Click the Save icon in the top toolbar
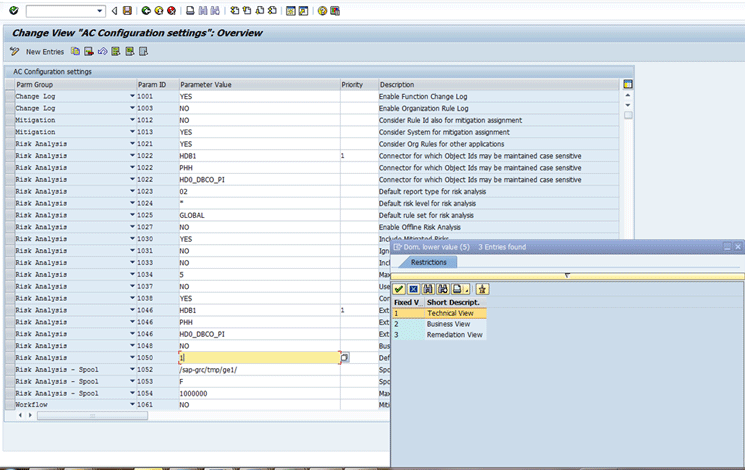Viewport: 745px width, 470px height. pos(127,11)
